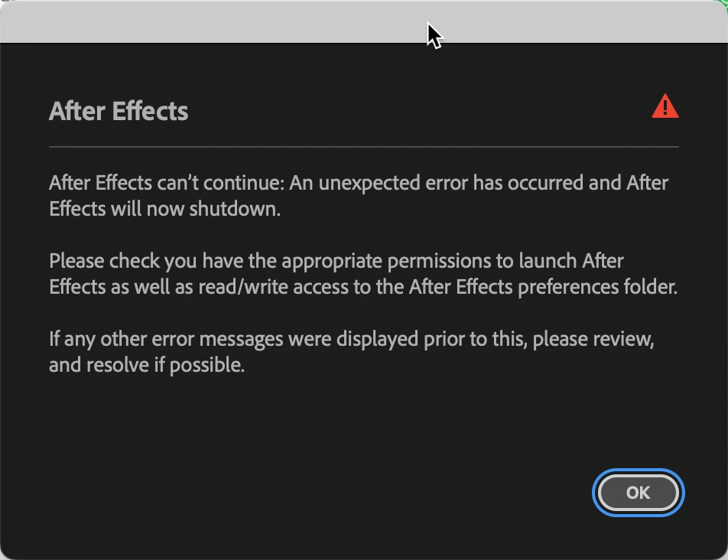Click the bold "After Effects" dialog heading
The height and width of the screenshot is (560, 728).
119,111
